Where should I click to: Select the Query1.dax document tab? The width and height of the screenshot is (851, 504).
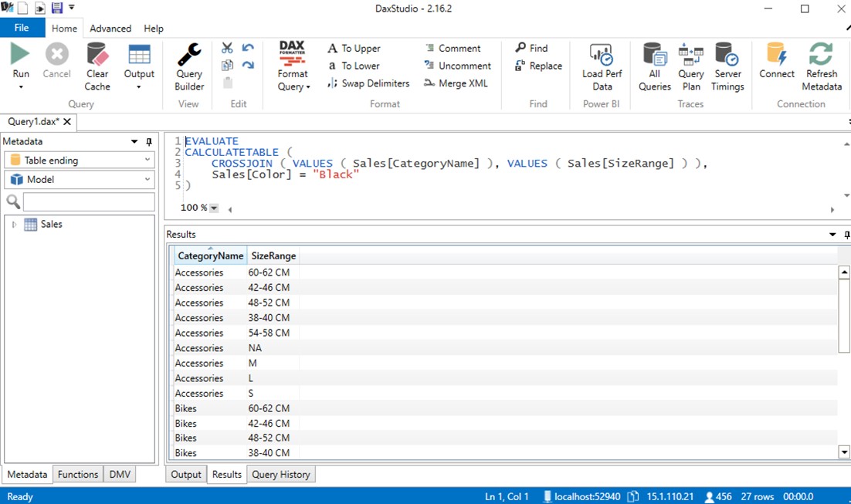(33, 121)
